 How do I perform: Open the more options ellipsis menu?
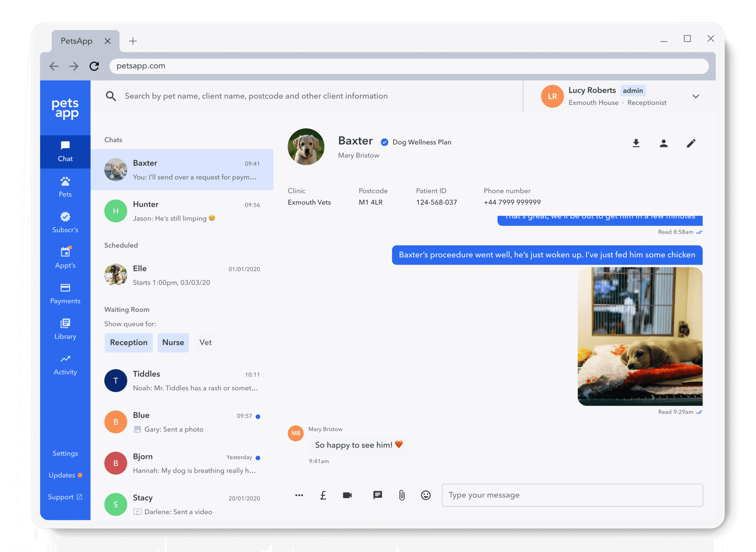tap(299, 495)
